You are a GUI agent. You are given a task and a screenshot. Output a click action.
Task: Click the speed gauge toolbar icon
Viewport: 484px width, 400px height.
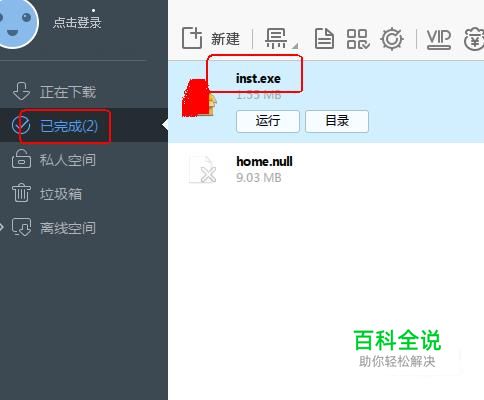[x=392, y=39]
